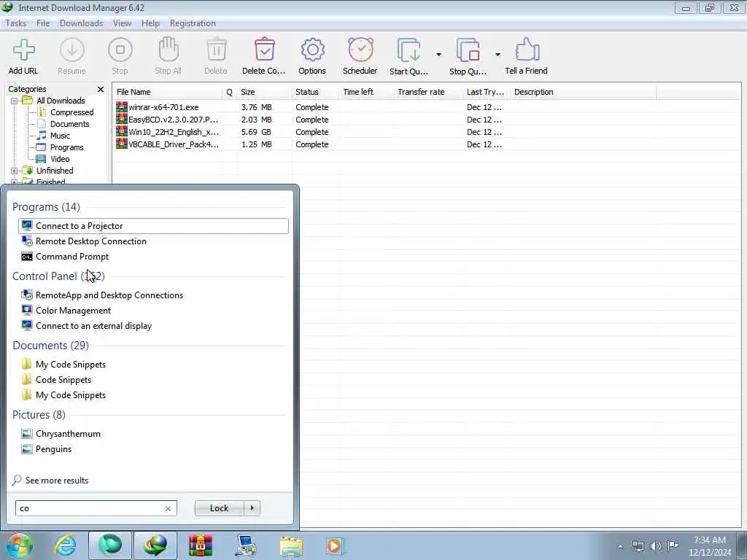Open the View menu
The image size is (747, 560).
click(122, 23)
